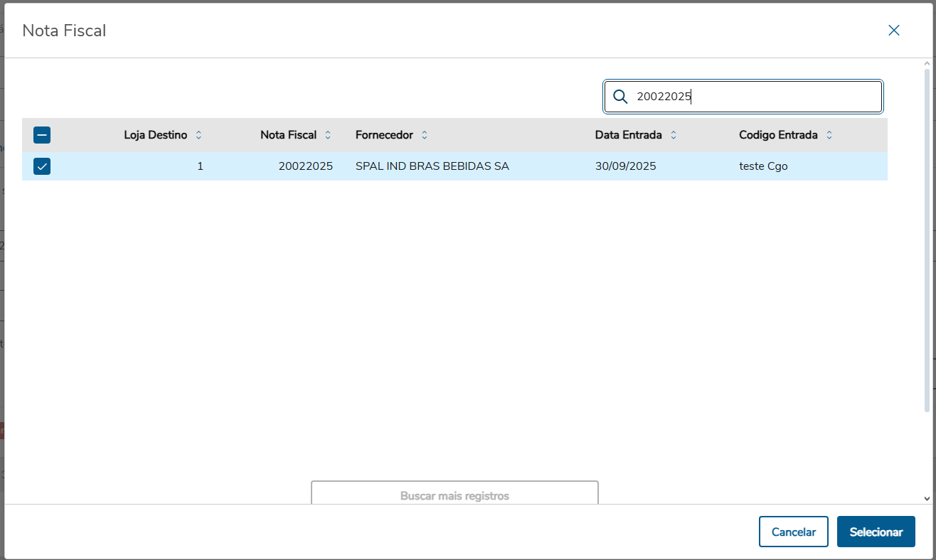
Task: Click the teste Cgo entry cell
Action: pyautogui.click(x=763, y=166)
